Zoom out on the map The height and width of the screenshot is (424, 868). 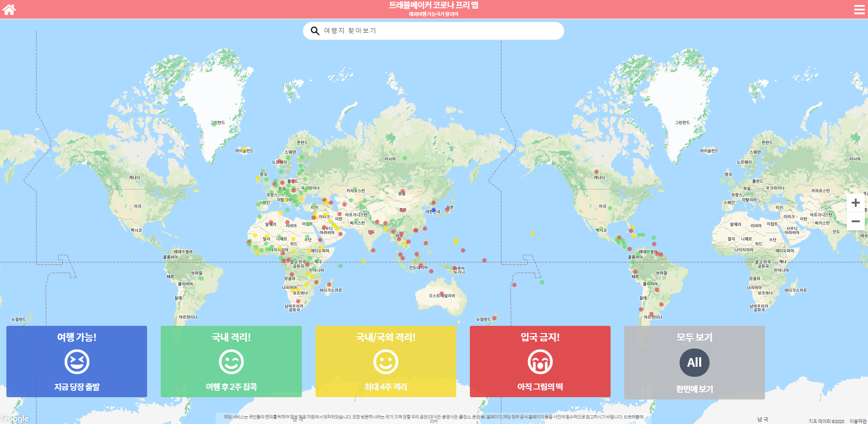coord(856,221)
